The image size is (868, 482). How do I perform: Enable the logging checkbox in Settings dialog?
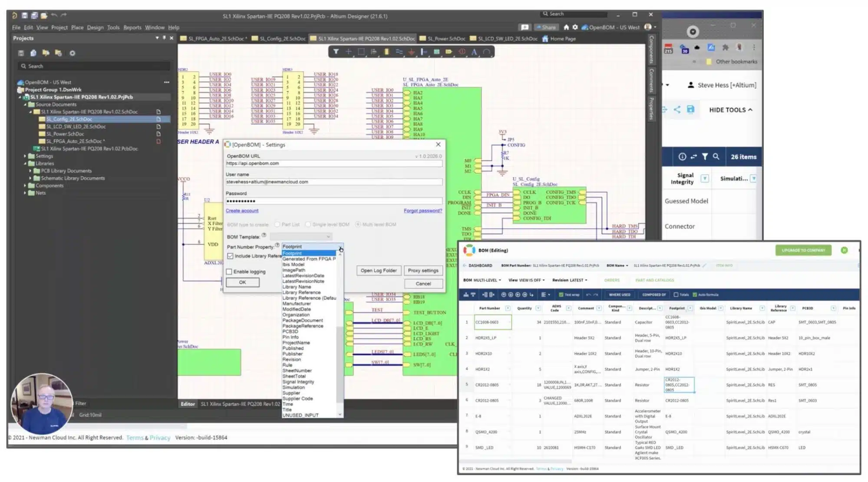(229, 272)
